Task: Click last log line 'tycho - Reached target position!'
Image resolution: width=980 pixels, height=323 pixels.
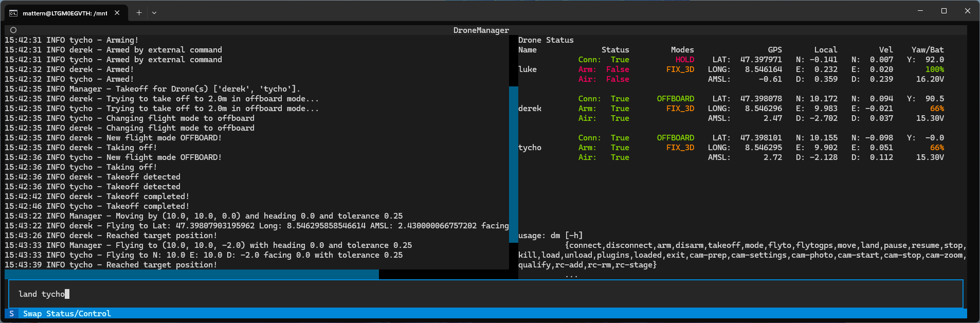Action: (111, 265)
